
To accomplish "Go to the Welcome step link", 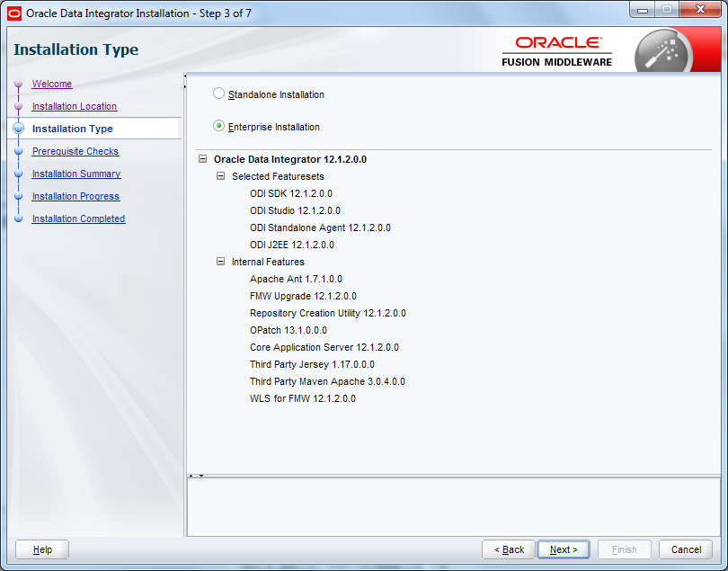I will click(52, 85).
